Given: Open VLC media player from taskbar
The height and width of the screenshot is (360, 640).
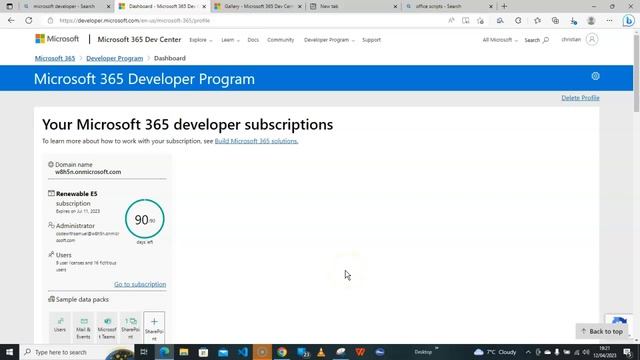Looking at the screenshot, I should coord(321,352).
